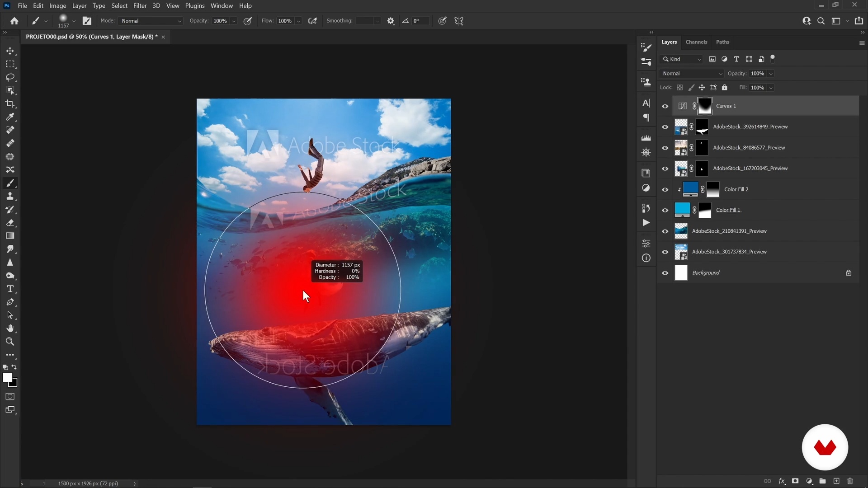Viewport: 868px width, 488px height.
Task: Expand layer Opacity dropdown
Action: click(771, 74)
